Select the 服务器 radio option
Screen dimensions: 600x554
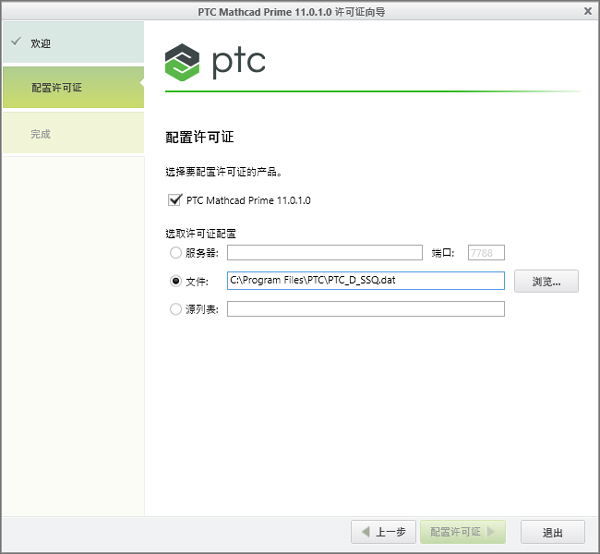pyautogui.click(x=176, y=253)
